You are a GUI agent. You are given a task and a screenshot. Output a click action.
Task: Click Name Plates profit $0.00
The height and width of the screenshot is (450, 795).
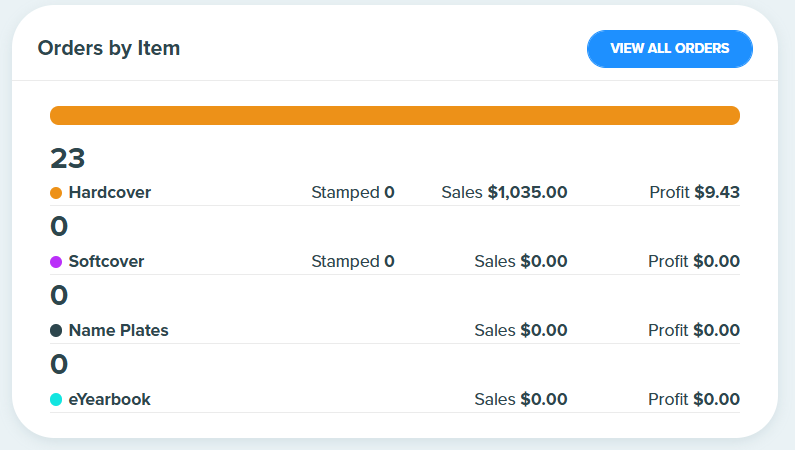click(717, 330)
